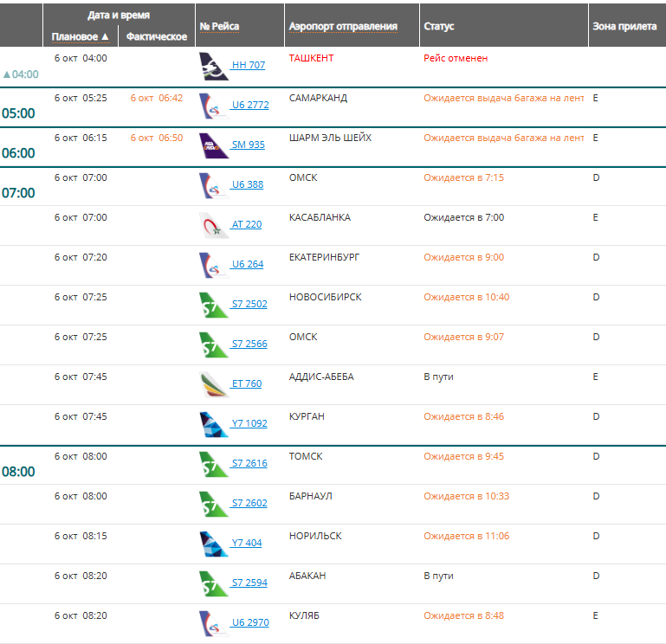Click the ТОМСК airport cell
The height and width of the screenshot is (644, 666).
(x=306, y=456)
